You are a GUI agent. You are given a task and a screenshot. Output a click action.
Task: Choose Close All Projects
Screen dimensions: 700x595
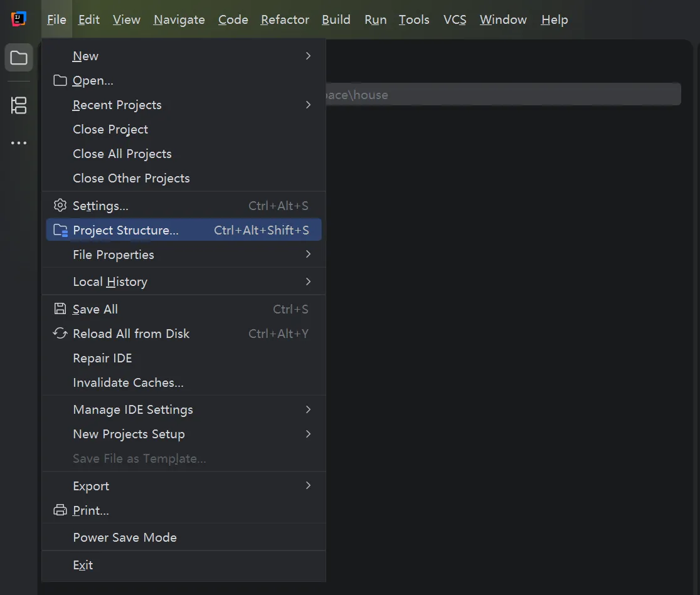click(184, 154)
